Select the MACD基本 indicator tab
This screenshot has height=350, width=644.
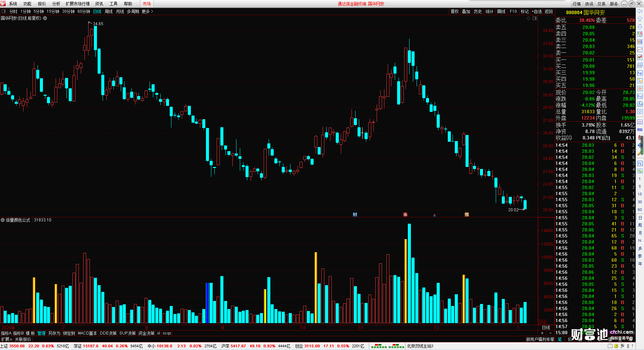point(87,333)
